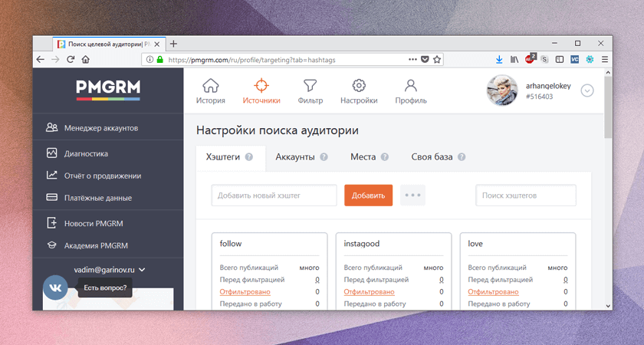The image size is (644, 345).
Task: Click the help icon next to Своя база
Action: [x=462, y=157]
